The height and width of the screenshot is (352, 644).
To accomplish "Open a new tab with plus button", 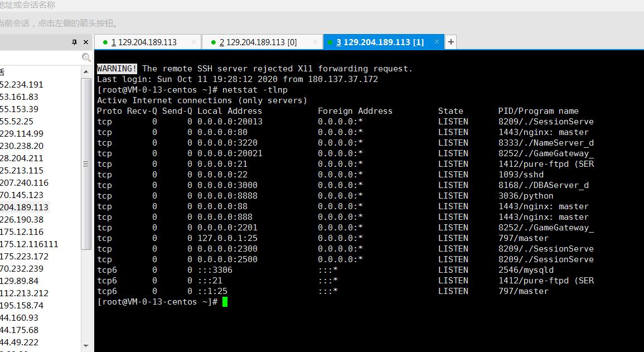I will [451, 42].
